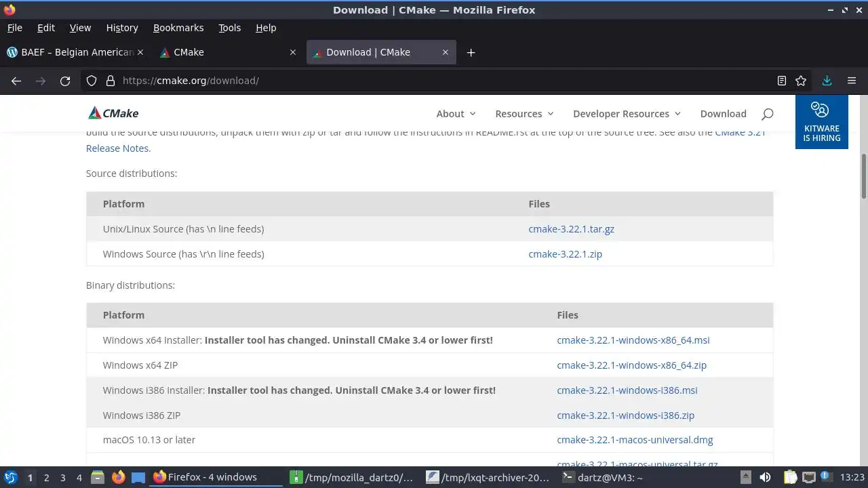
Task: Open the File menu
Action: pyautogui.click(x=14, y=28)
